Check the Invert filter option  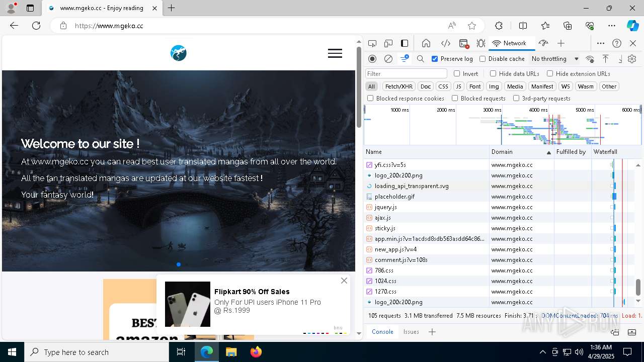pyautogui.click(x=457, y=73)
